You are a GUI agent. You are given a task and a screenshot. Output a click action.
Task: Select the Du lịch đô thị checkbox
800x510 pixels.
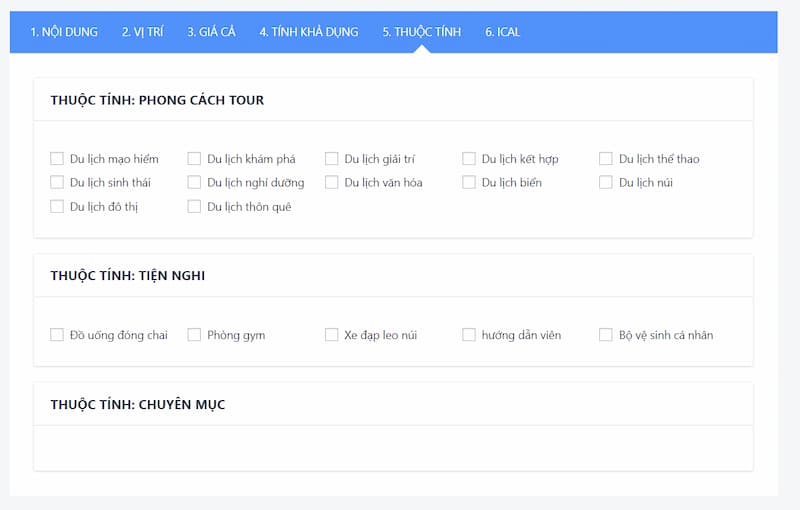tap(57, 207)
